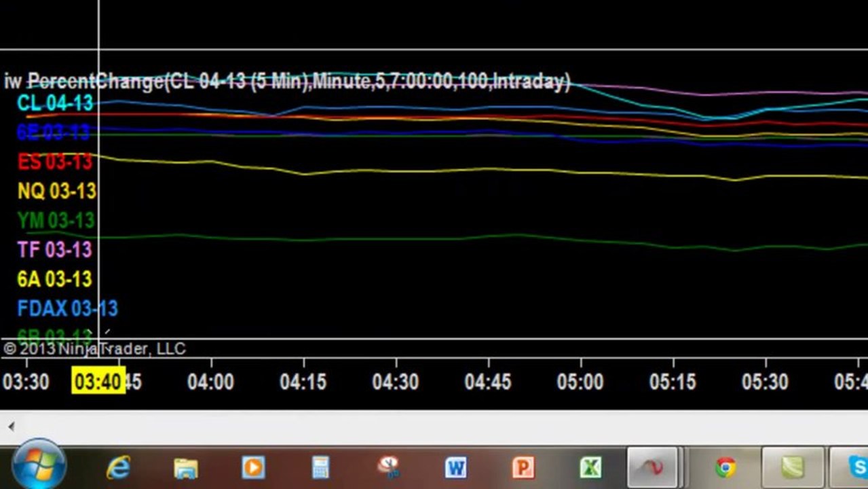Image resolution: width=868 pixels, height=489 pixels.
Task: Click the 04:15 time axis label
Action: pyautogui.click(x=303, y=382)
